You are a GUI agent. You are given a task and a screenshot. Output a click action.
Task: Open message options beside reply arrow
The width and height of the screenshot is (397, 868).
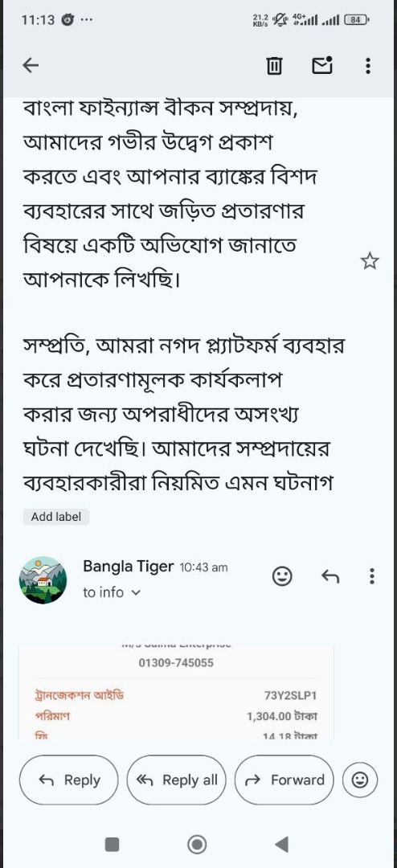click(371, 576)
